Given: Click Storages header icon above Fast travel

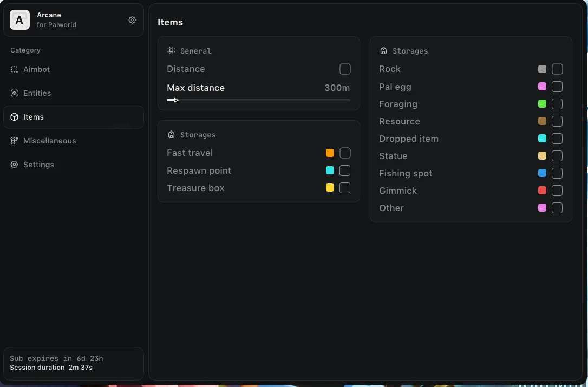Looking at the screenshot, I should pos(172,134).
